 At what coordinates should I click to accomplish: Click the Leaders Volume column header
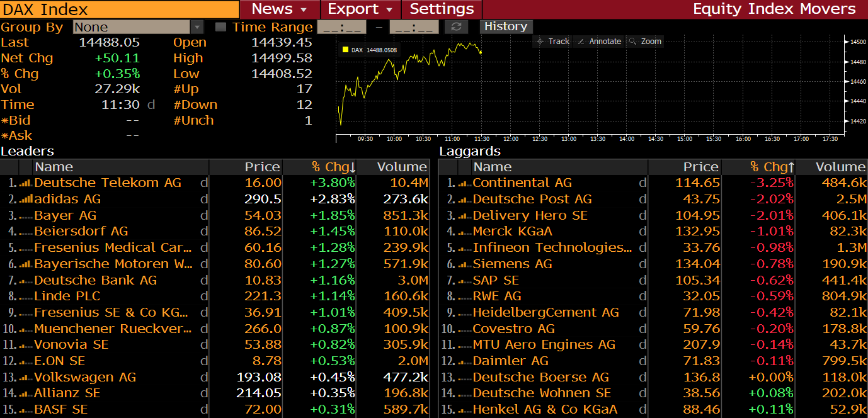(x=401, y=167)
